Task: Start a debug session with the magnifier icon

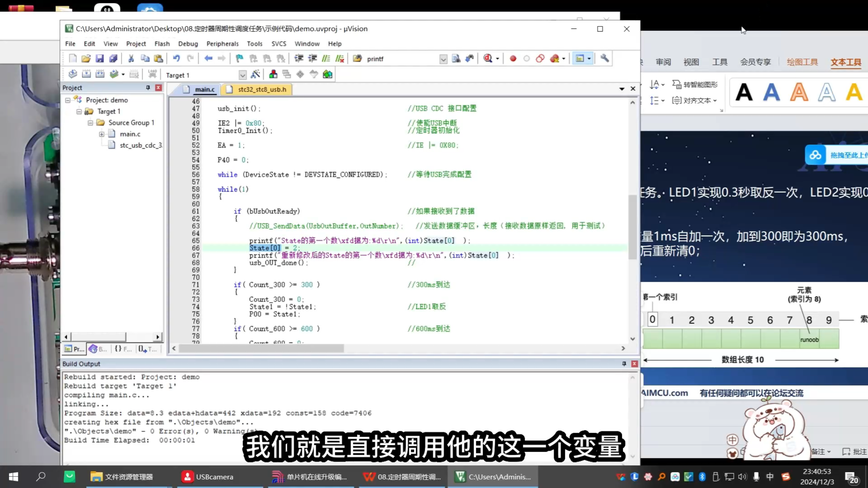Action: tap(488, 58)
